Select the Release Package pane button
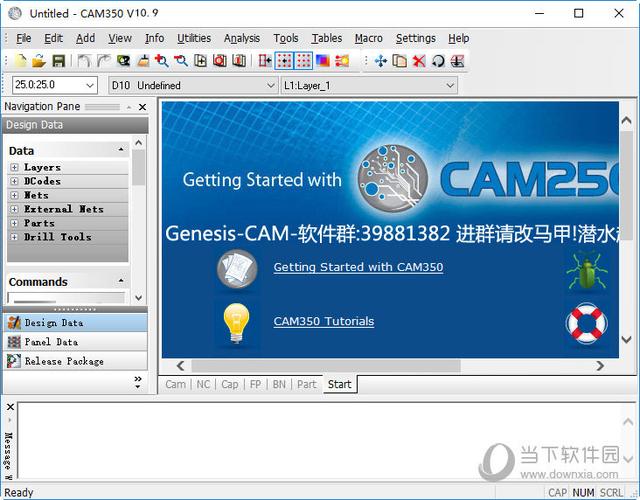 (76, 361)
